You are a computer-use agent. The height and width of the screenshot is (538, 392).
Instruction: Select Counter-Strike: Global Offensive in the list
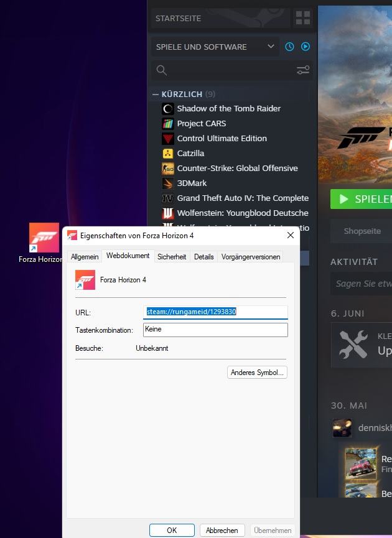(x=237, y=169)
